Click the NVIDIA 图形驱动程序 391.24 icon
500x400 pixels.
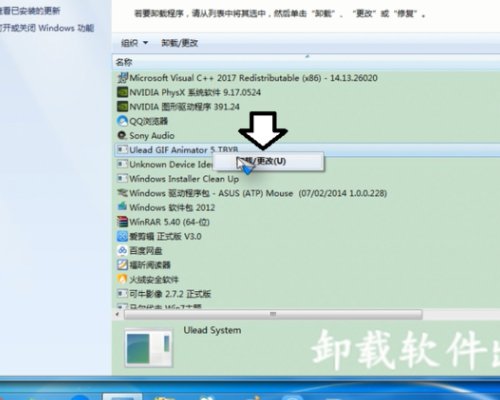[x=122, y=107]
